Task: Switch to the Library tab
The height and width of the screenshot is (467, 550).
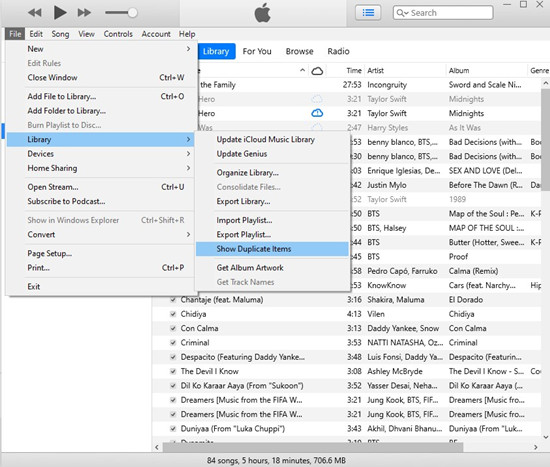Action: tap(216, 51)
